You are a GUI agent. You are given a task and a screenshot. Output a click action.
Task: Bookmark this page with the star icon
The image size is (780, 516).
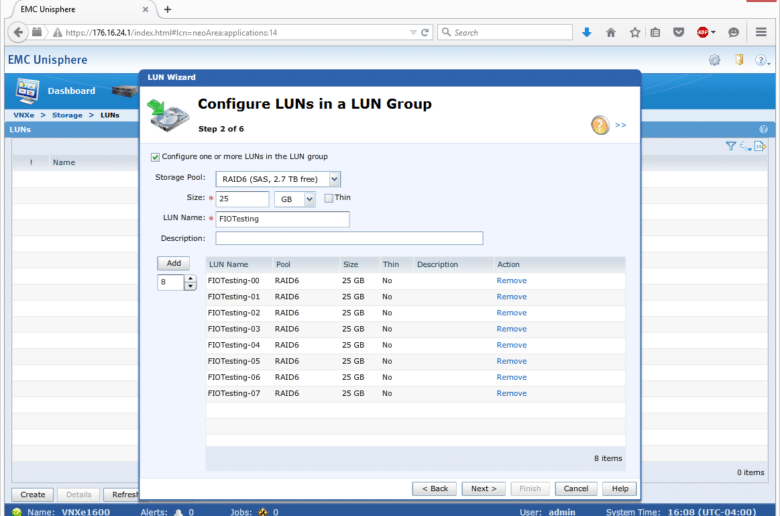tap(635, 32)
